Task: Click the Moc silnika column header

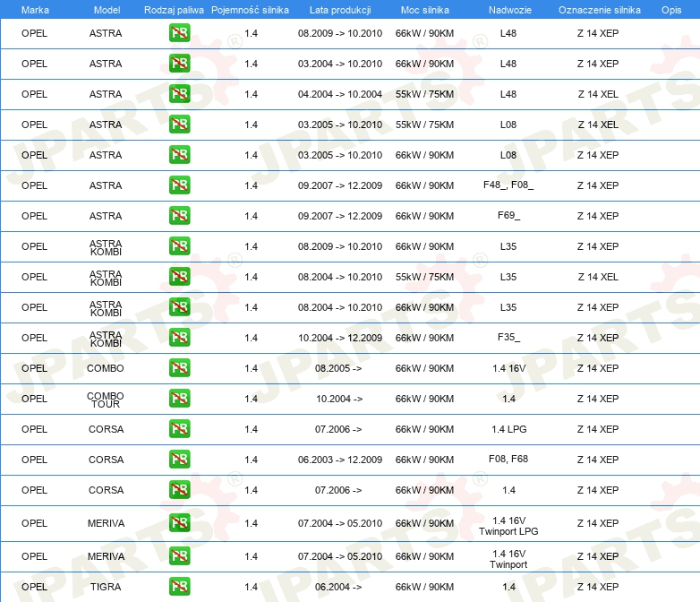Action: [x=424, y=10]
